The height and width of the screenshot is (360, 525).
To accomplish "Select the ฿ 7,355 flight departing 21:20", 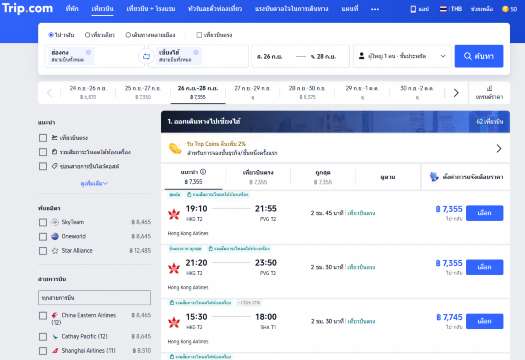I will click(484, 267).
